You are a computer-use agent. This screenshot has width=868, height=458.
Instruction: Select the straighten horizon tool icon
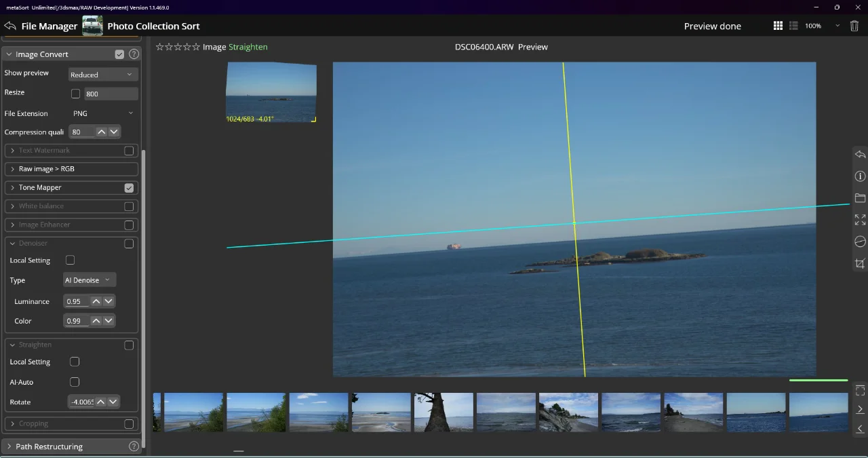(860, 242)
